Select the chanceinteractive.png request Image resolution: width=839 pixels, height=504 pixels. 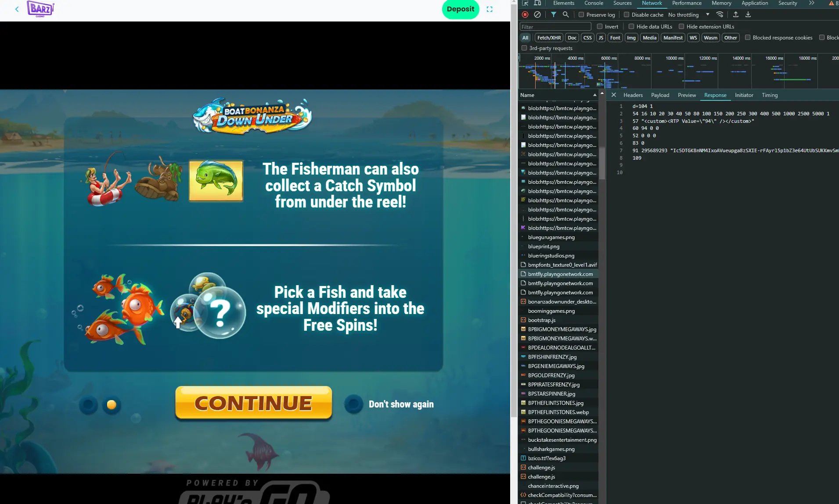pyautogui.click(x=558, y=486)
